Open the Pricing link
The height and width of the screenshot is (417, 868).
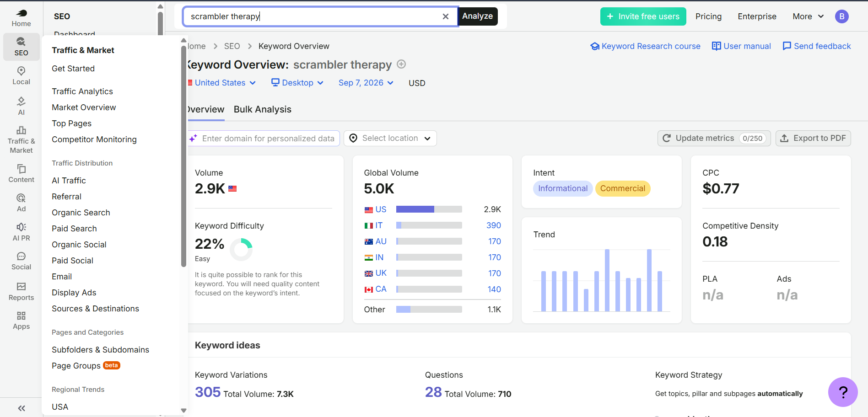tap(708, 16)
